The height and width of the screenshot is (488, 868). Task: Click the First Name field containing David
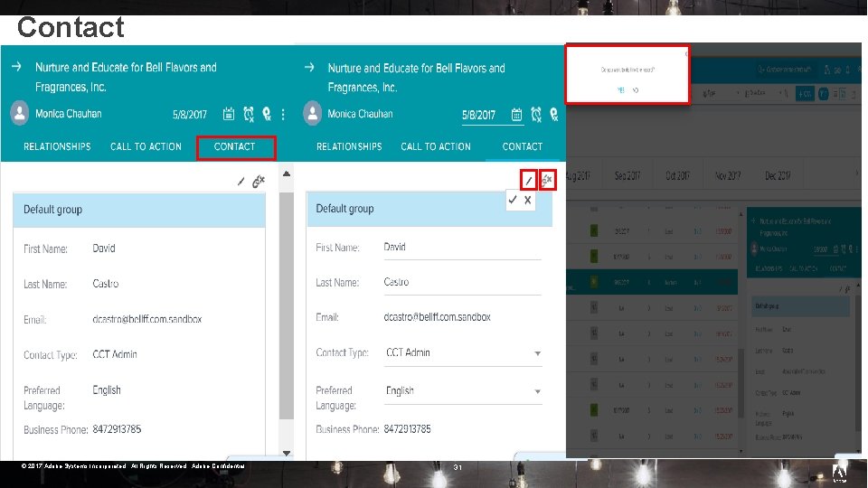pyautogui.click(x=462, y=248)
